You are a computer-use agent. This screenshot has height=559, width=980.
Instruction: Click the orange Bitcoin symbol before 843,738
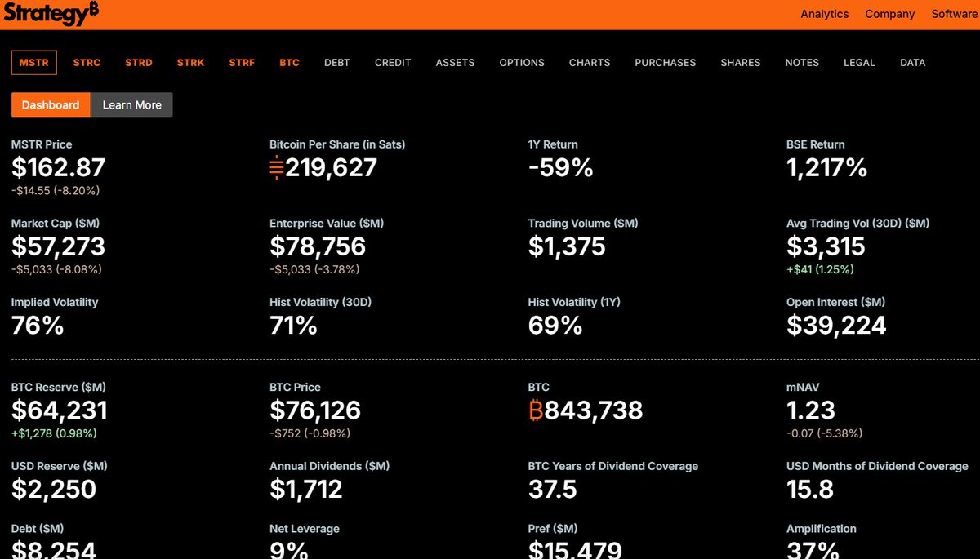(536, 410)
